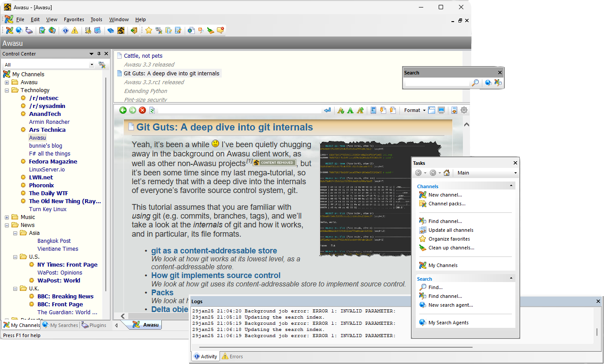Screen dimensions: 604x364
Task: Collapse the Asia folder under News
Action: pyautogui.click(x=15, y=233)
